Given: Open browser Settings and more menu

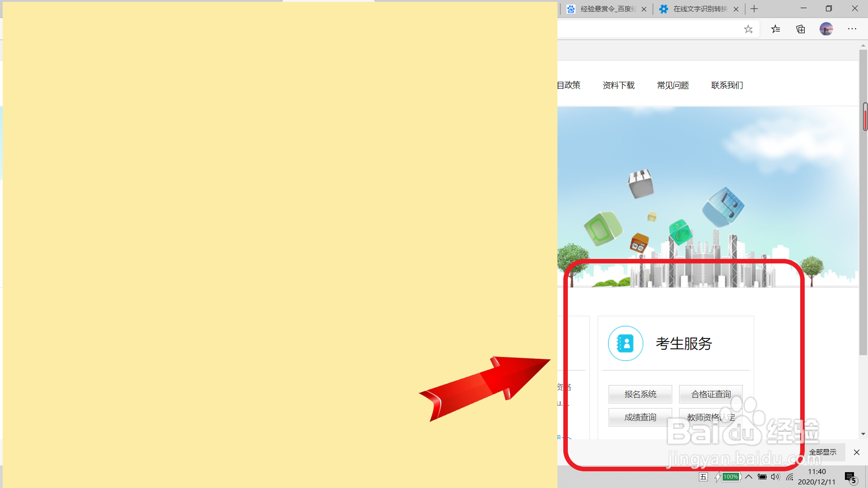Looking at the screenshot, I should coord(852,29).
